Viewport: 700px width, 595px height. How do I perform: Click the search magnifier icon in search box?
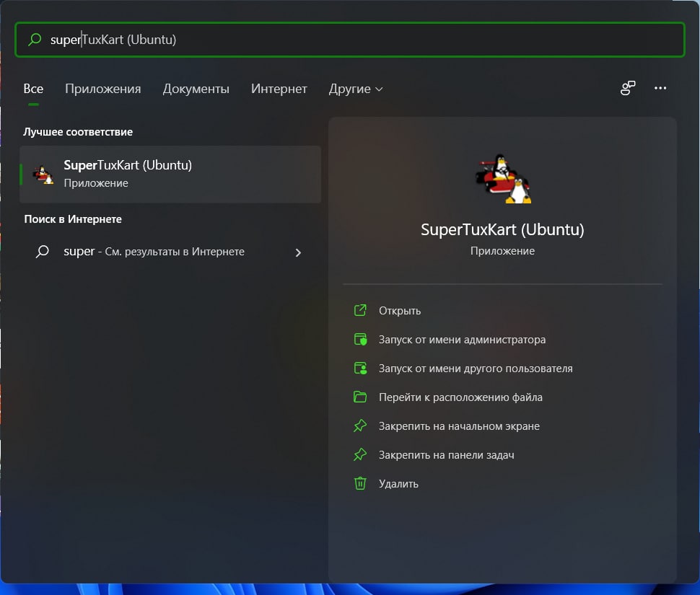[35, 40]
